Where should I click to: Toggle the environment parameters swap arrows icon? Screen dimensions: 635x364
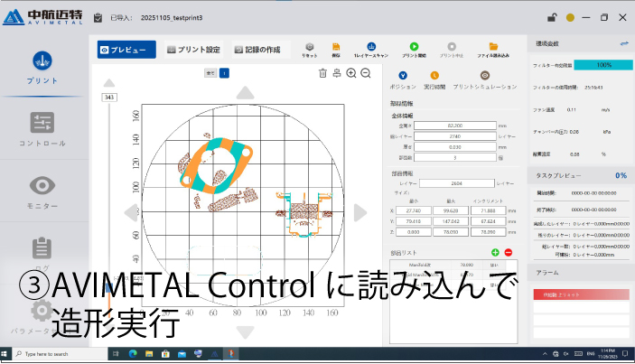coord(624,43)
